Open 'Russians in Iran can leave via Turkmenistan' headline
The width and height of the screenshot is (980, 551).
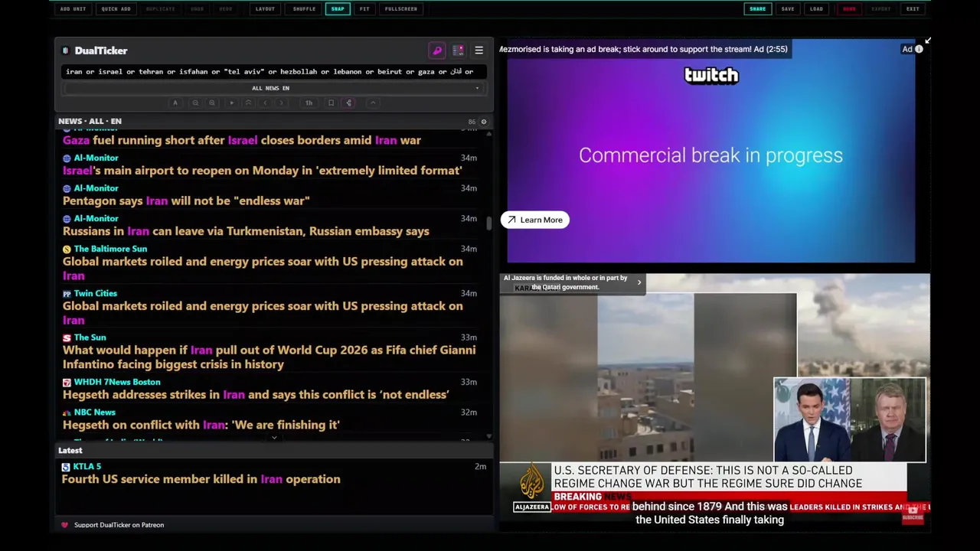[246, 231]
